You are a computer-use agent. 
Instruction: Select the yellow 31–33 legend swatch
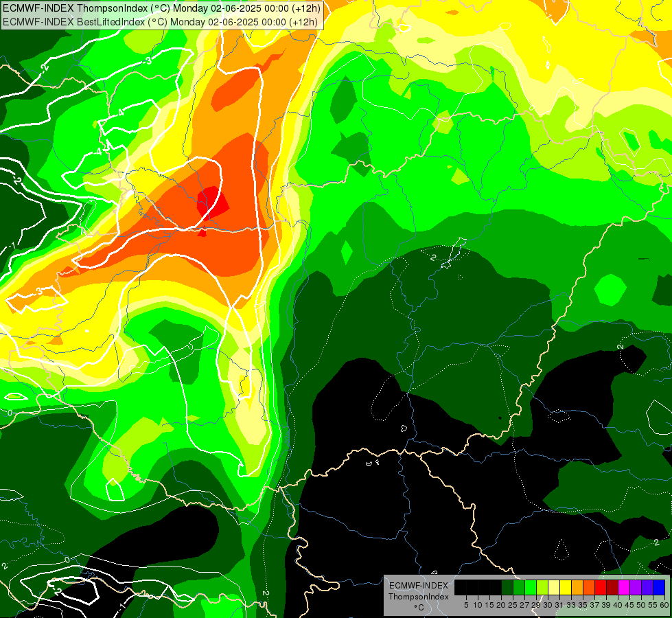pos(566,587)
